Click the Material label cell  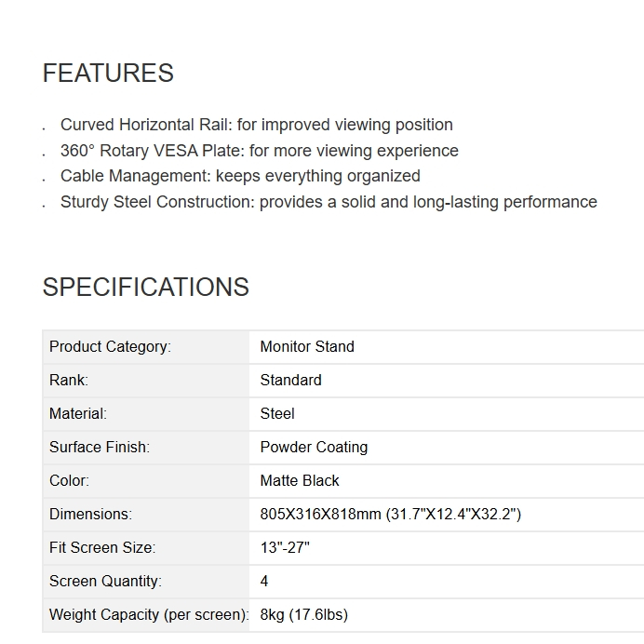[146, 414]
